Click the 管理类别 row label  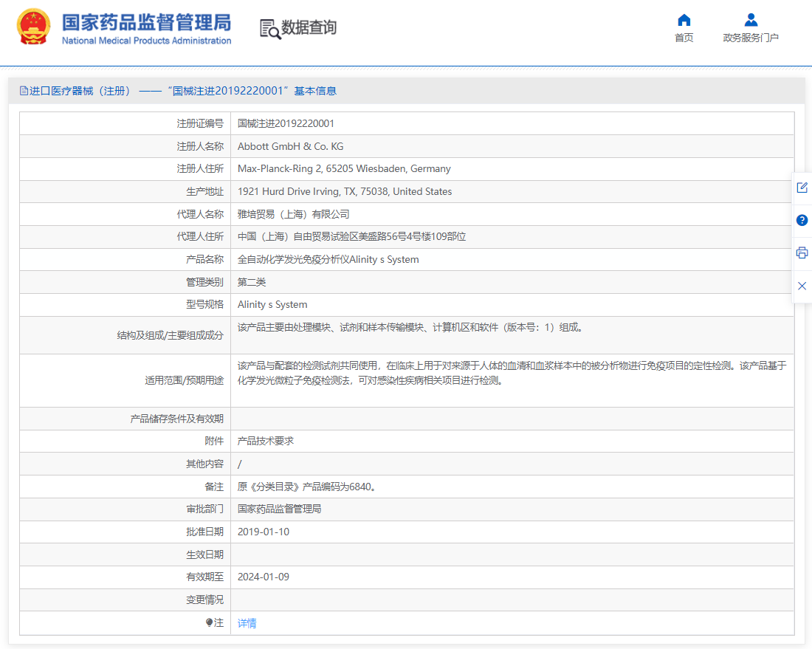click(205, 282)
